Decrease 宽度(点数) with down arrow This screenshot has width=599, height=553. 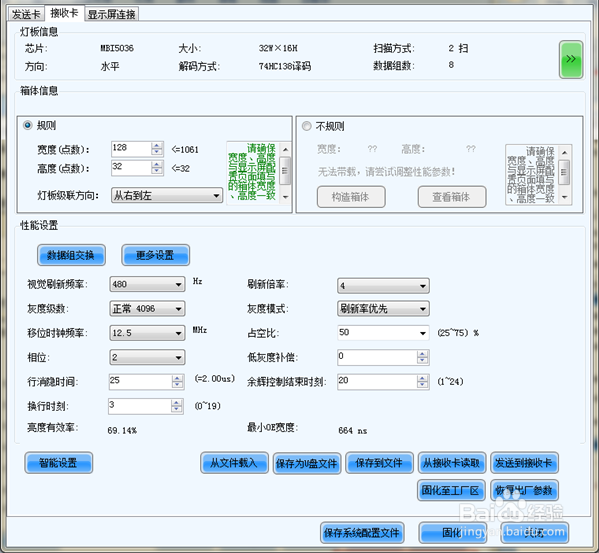pos(157,152)
